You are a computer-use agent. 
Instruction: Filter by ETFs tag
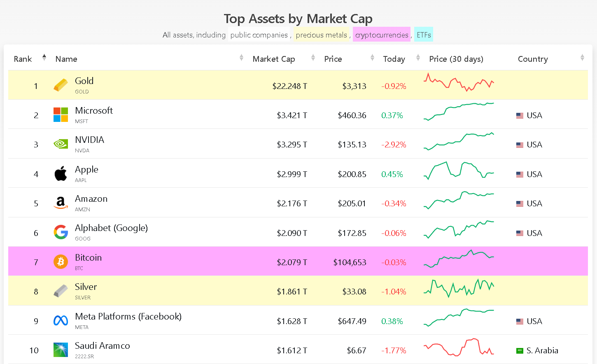click(424, 35)
